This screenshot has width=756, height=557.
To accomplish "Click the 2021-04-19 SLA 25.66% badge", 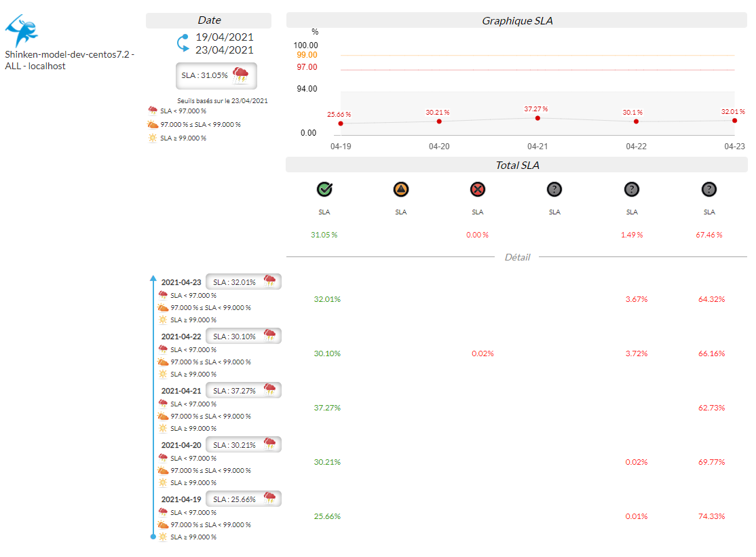I will coord(243,499).
